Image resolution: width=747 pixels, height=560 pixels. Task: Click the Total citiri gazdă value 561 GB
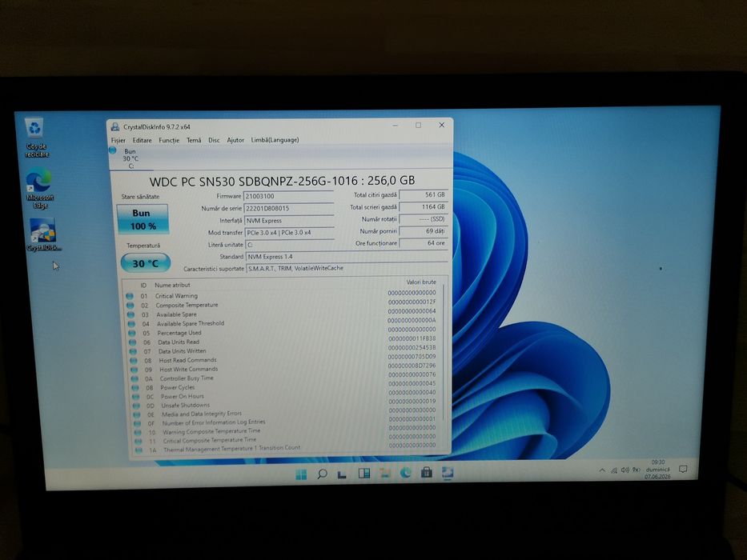[423, 194]
